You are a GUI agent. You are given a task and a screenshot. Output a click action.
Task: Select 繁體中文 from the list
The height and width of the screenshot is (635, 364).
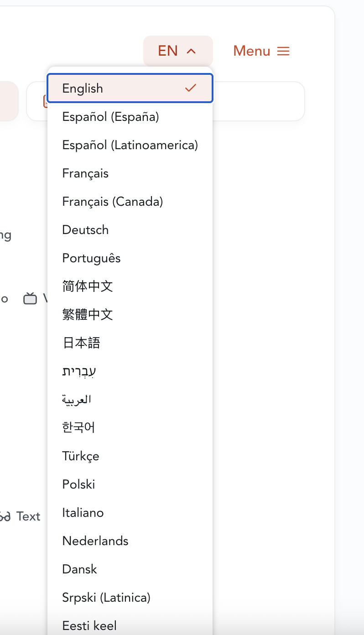(x=87, y=315)
